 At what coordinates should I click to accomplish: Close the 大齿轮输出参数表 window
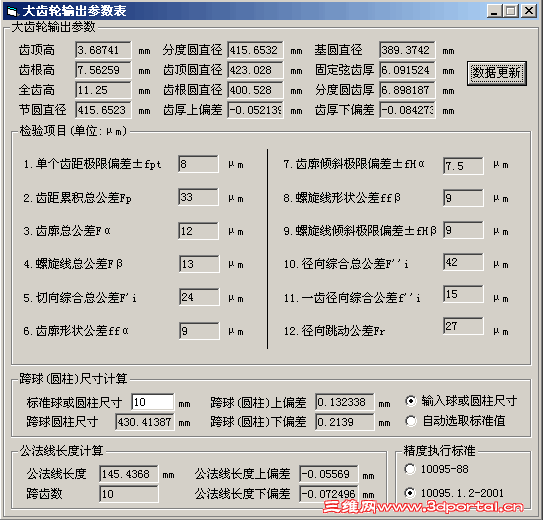click(x=529, y=11)
